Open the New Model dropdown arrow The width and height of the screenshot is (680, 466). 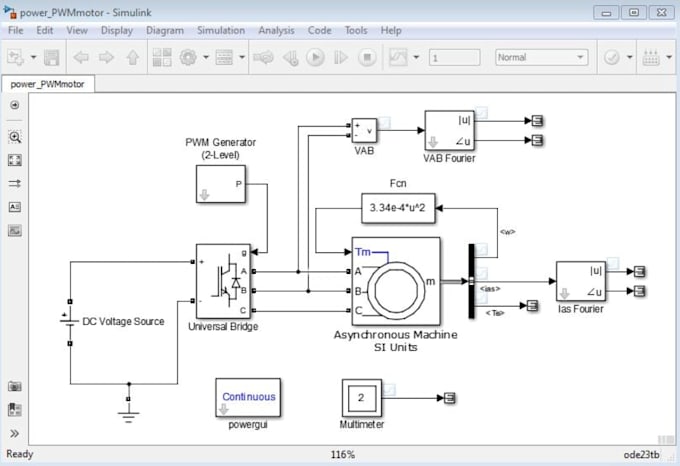pos(33,57)
